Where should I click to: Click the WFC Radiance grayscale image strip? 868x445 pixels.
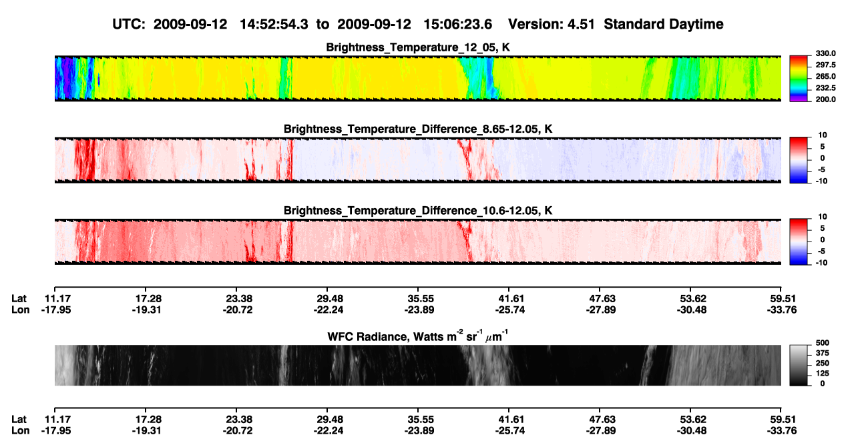[x=418, y=365]
